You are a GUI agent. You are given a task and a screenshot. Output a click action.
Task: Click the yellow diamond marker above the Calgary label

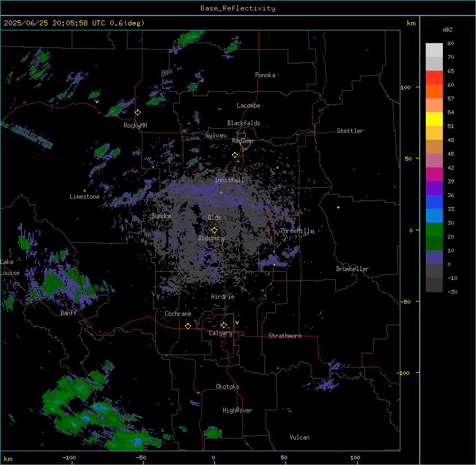pos(224,325)
